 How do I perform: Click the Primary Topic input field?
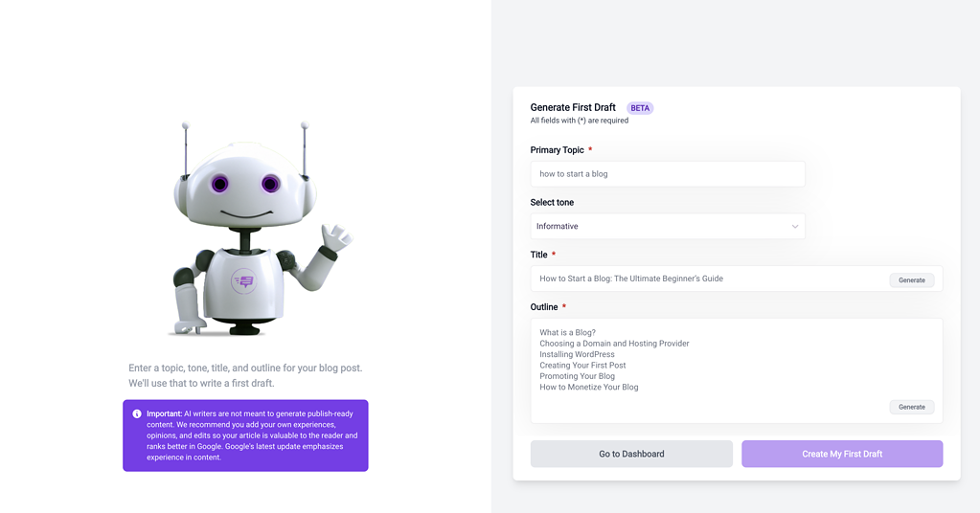point(668,174)
